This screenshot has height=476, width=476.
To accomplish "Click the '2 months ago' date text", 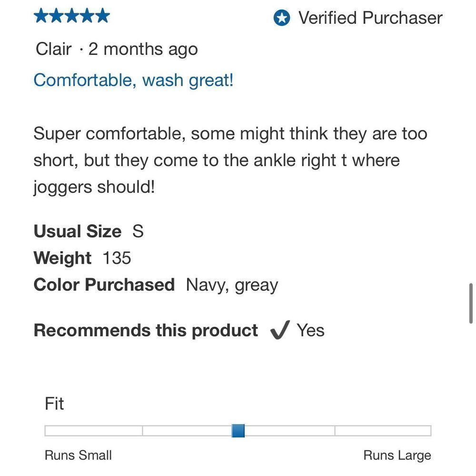I will (x=143, y=49).
